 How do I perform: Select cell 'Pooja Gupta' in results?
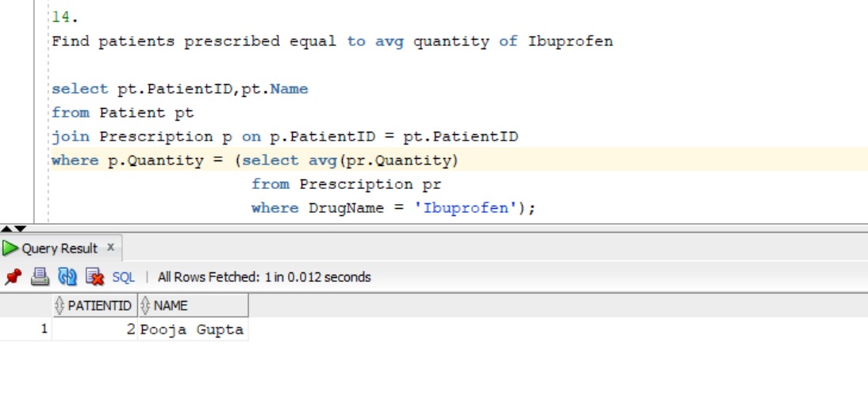pos(193,329)
